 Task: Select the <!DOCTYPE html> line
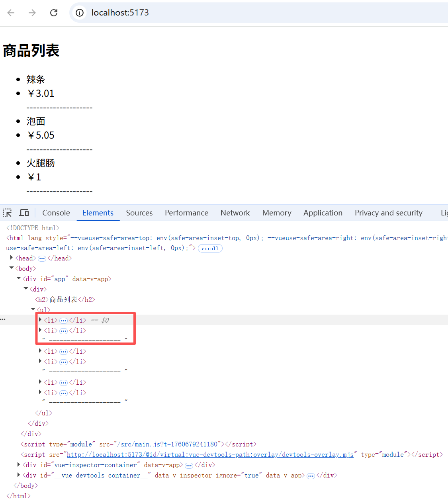pos(33,228)
